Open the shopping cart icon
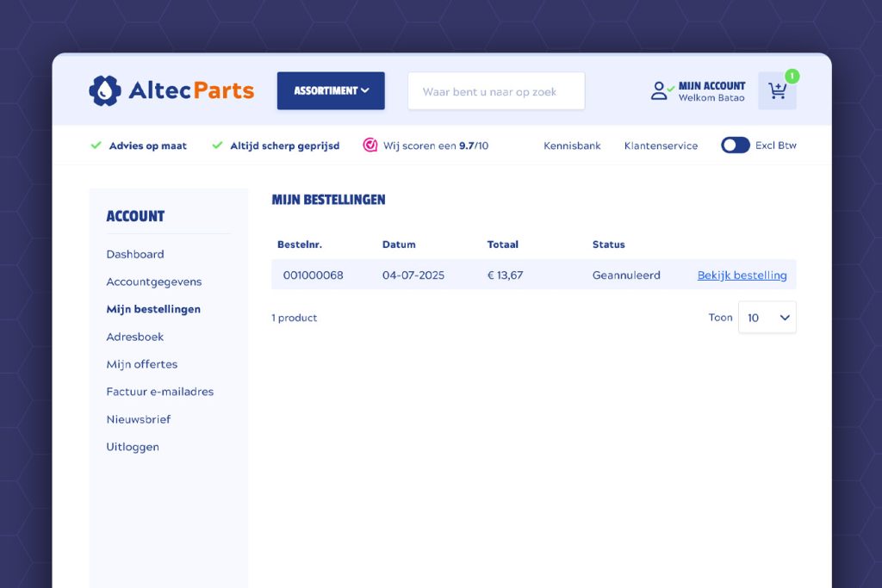 (x=777, y=91)
